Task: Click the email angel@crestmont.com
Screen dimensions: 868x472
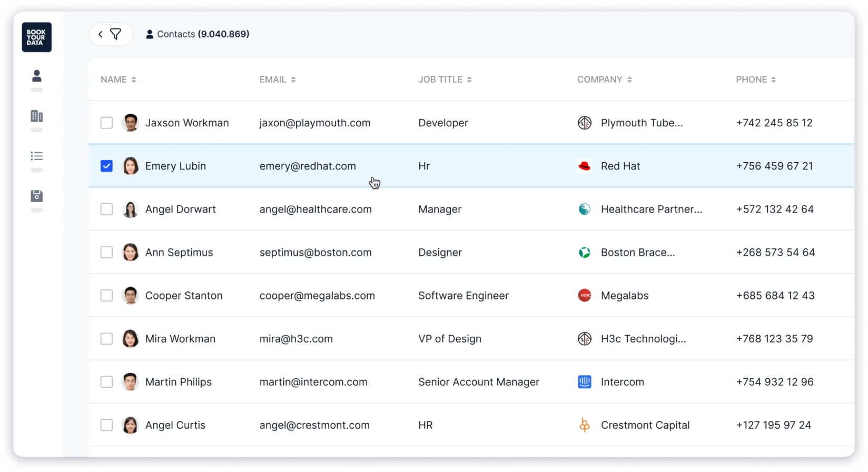Action: click(x=314, y=425)
